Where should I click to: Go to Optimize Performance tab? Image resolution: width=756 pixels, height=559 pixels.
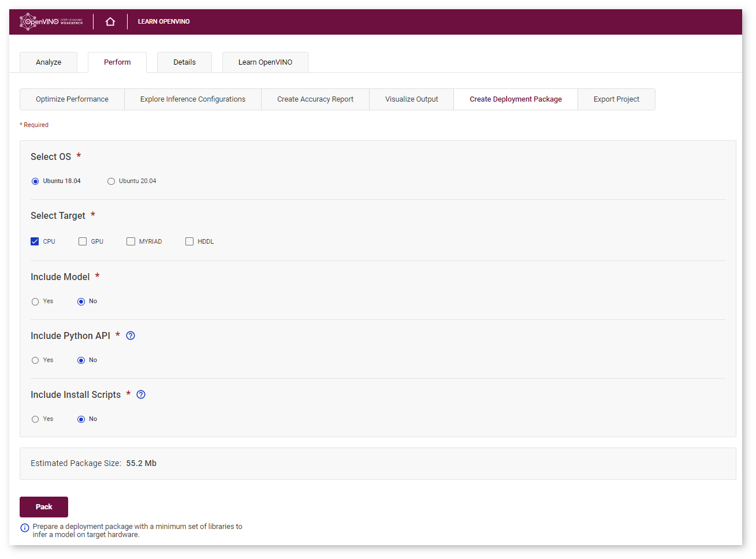pos(72,99)
